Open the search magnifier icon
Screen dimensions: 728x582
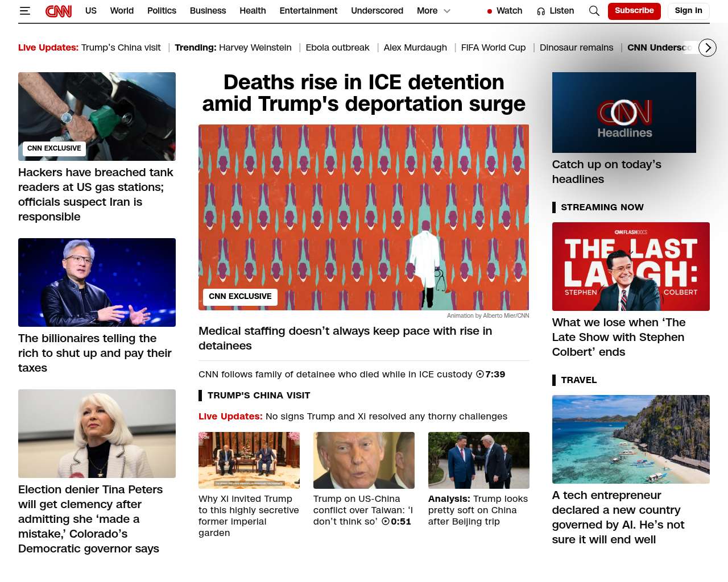[594, 11]
